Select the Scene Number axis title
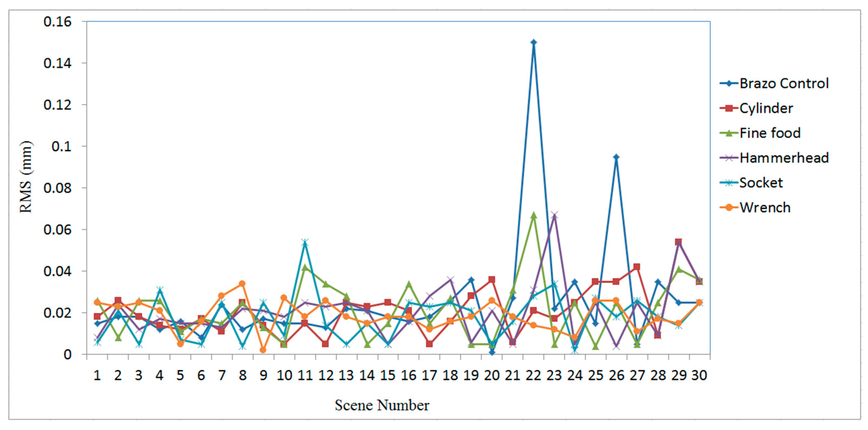This screenshot has height=430, width=868. [382, 405]
